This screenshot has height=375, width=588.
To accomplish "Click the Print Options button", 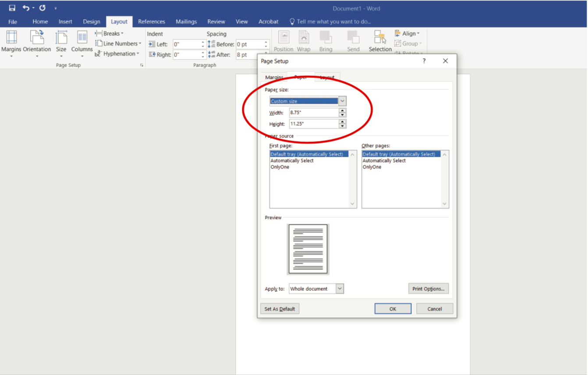I will point(428,289).
